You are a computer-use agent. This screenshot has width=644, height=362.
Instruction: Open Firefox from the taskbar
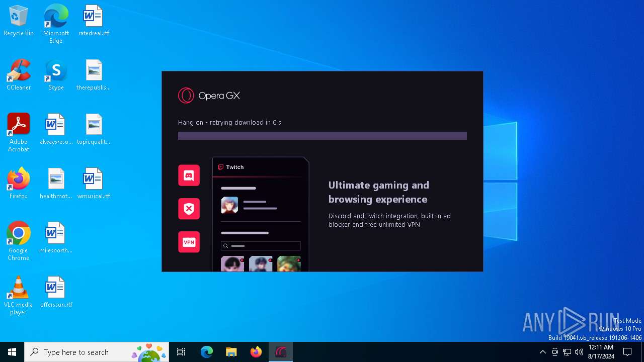256,352
